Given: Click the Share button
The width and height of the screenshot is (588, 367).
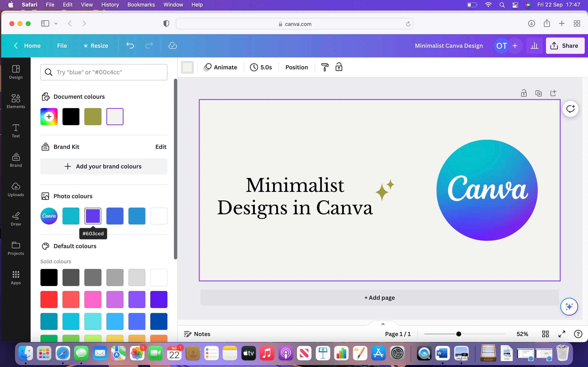Looking at the screenshot, I should [565, 45].
